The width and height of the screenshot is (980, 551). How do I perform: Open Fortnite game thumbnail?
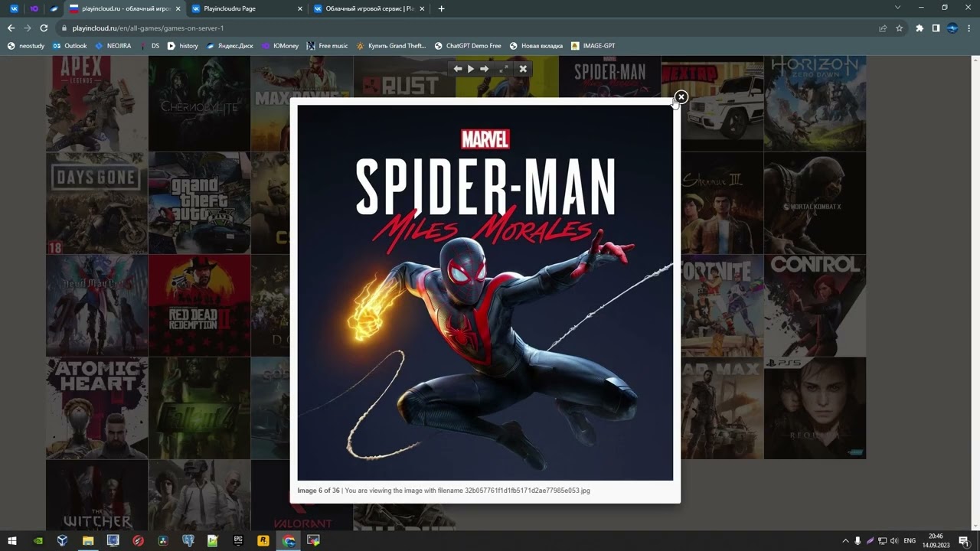[x=722, y=305]
